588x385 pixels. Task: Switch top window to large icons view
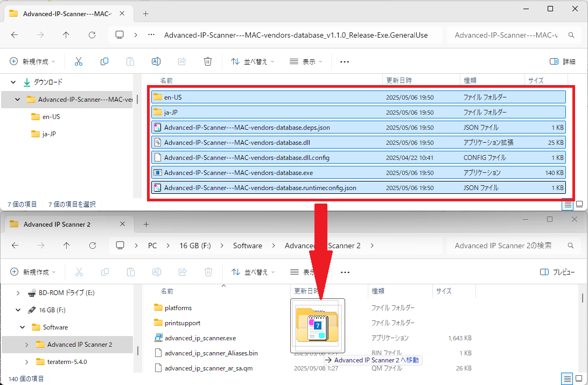click(x=579, y=204)
